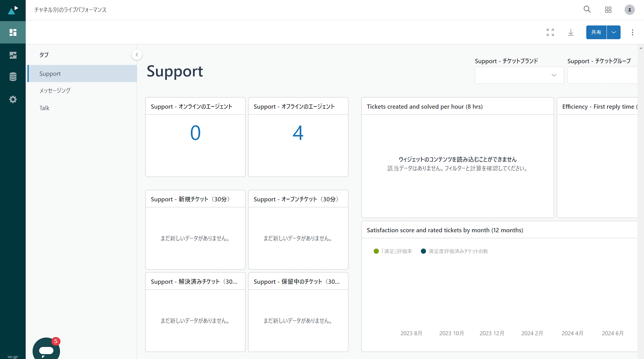Click the 該当データはありません filter hint text

tap(458, 168)
